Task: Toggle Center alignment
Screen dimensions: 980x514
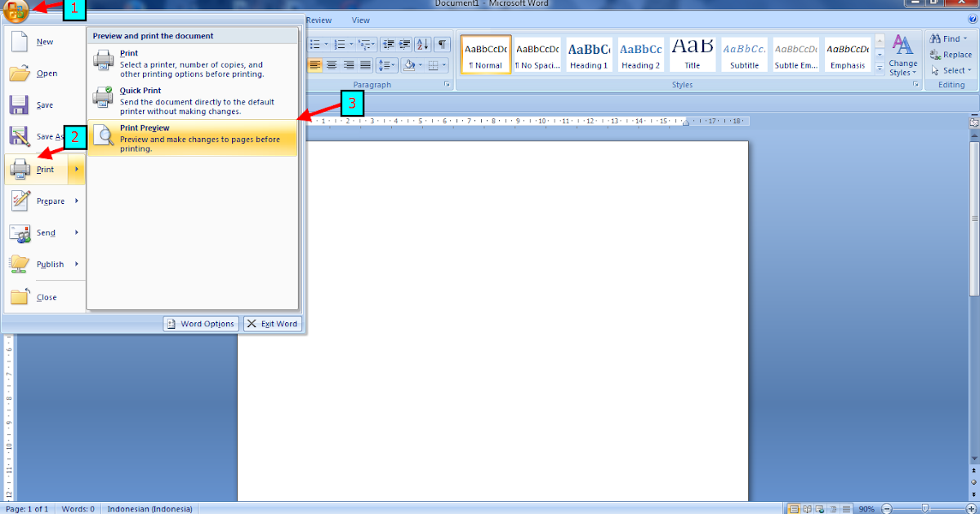Action: tap(332, 65)
